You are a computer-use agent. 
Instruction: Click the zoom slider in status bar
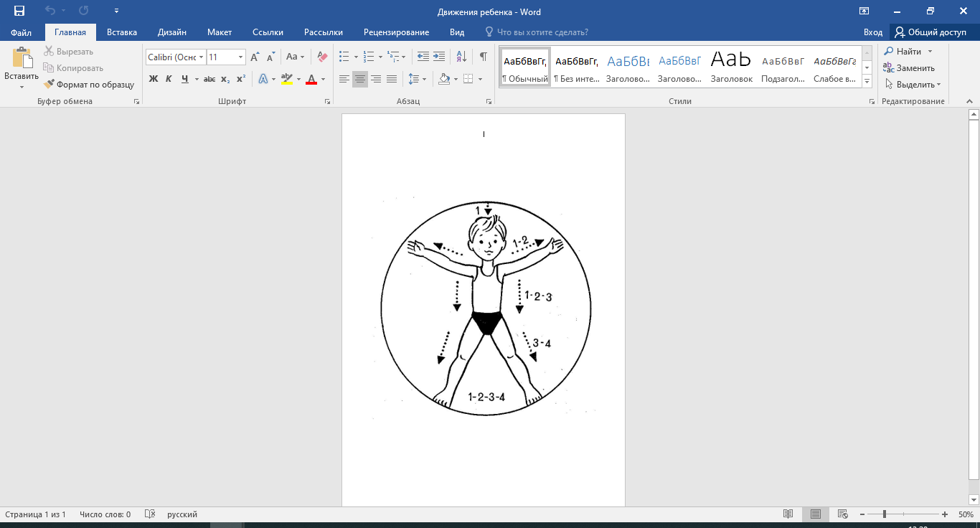pos(885,514)
